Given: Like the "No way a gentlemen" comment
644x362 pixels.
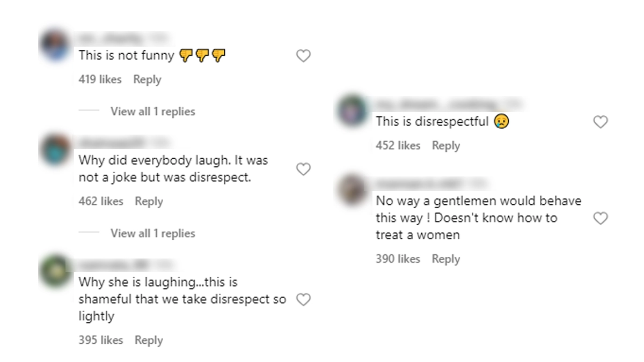Looking at the screenshot, I should pos(601,218).
